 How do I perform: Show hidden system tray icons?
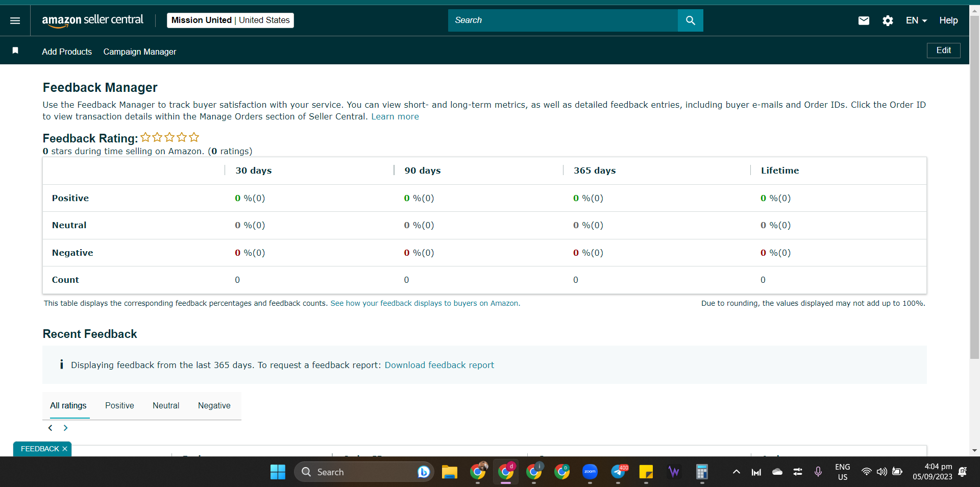point(736,472)
